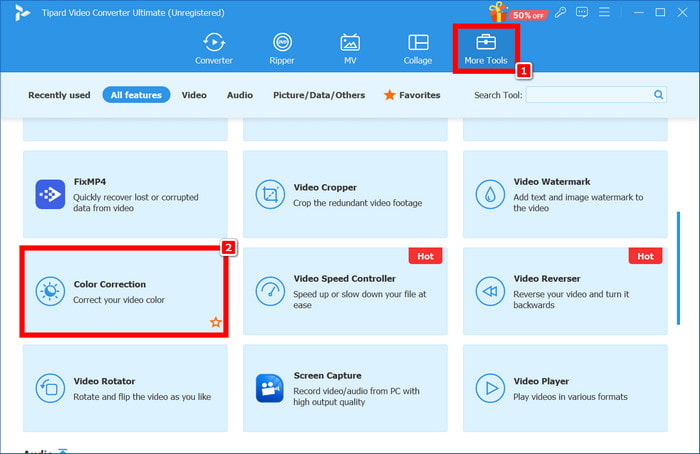Click the 50% off gift promotion

pos(518,12)
